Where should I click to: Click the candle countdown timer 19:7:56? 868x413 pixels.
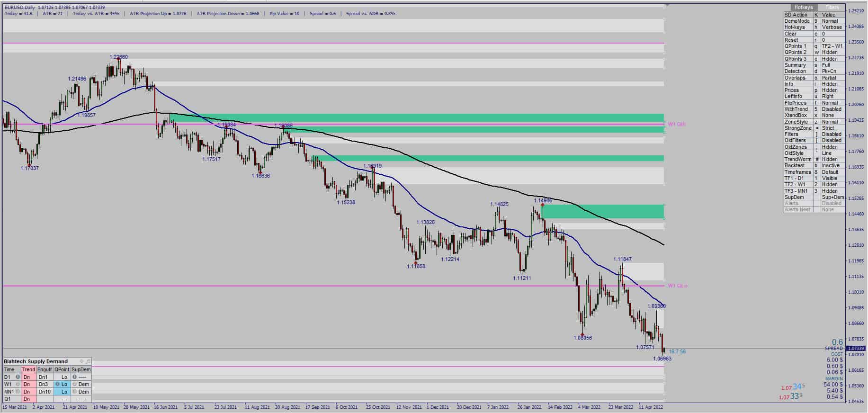(x=677, y=351)
